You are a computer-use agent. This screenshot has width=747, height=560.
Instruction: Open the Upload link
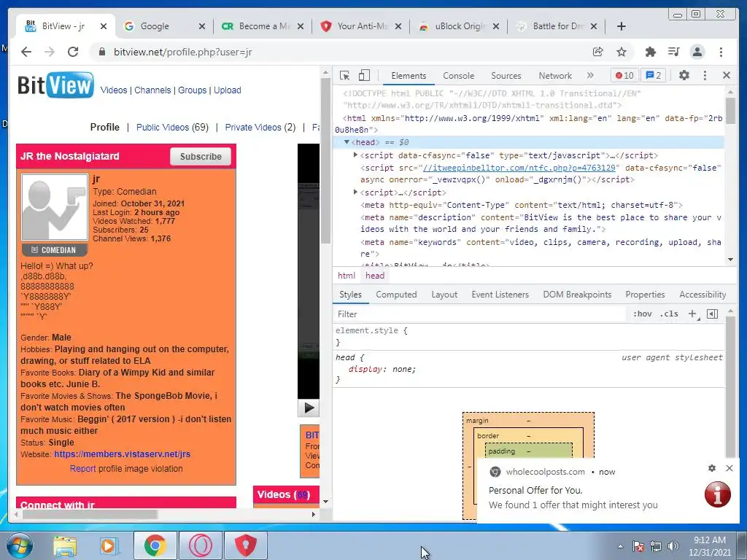[x=228, y=90]
